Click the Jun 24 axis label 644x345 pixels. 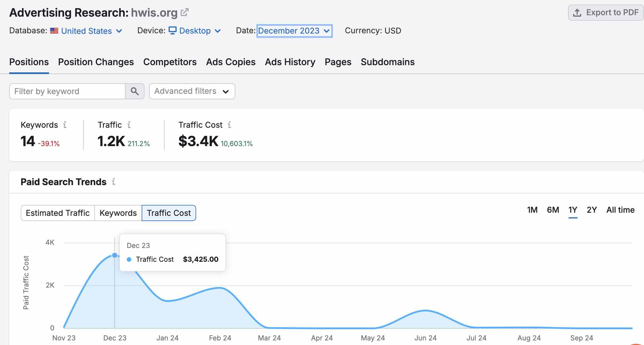click(x=426, y=338)
